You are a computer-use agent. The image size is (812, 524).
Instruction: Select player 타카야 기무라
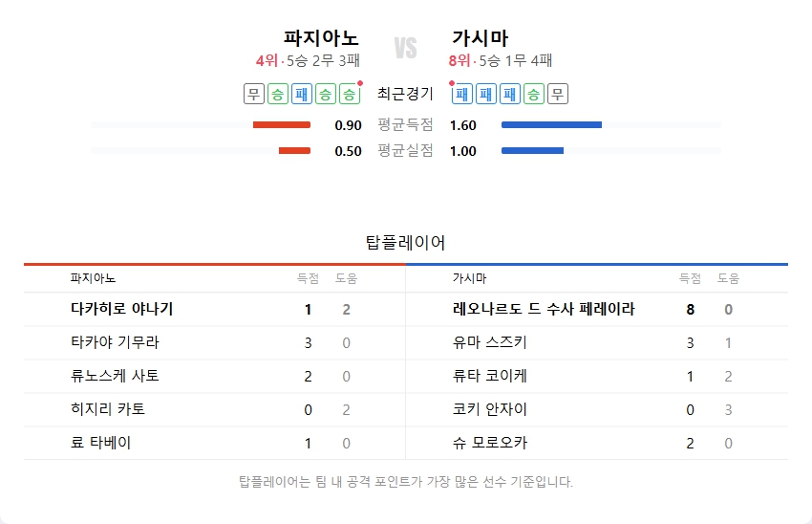[115, 342]
